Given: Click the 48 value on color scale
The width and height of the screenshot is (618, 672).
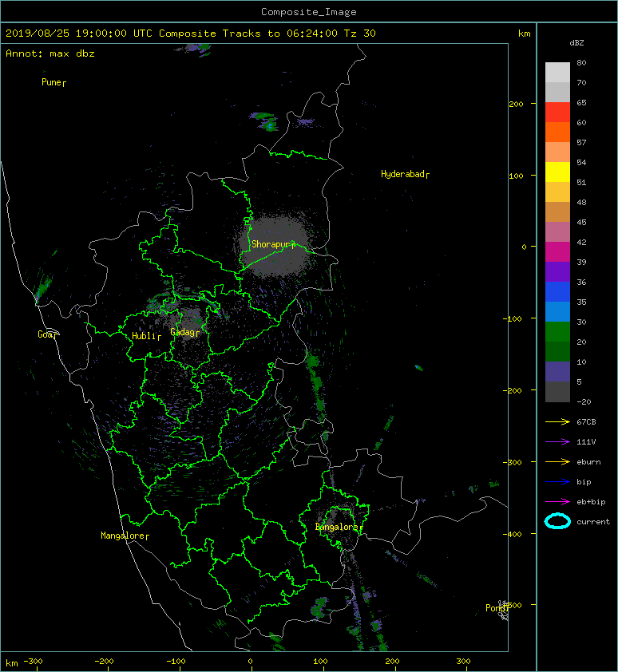Looking at the screenshot, I should point(581,202).
